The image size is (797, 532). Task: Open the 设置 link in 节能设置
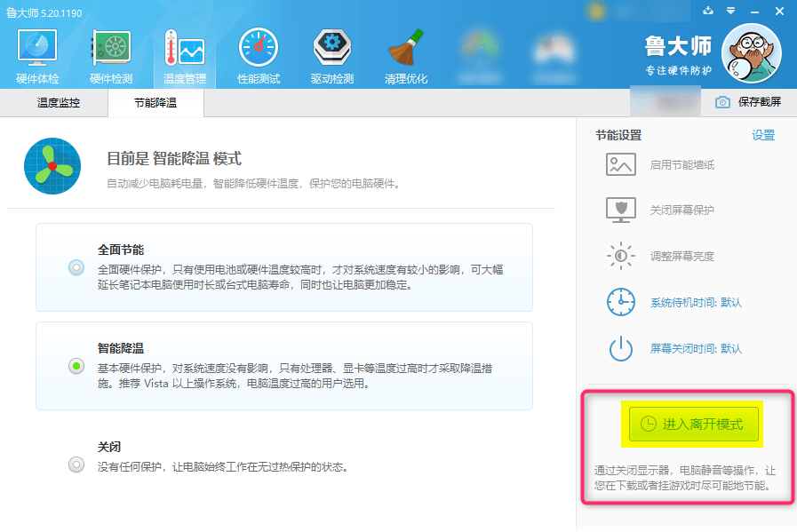(x=763, y=135)
